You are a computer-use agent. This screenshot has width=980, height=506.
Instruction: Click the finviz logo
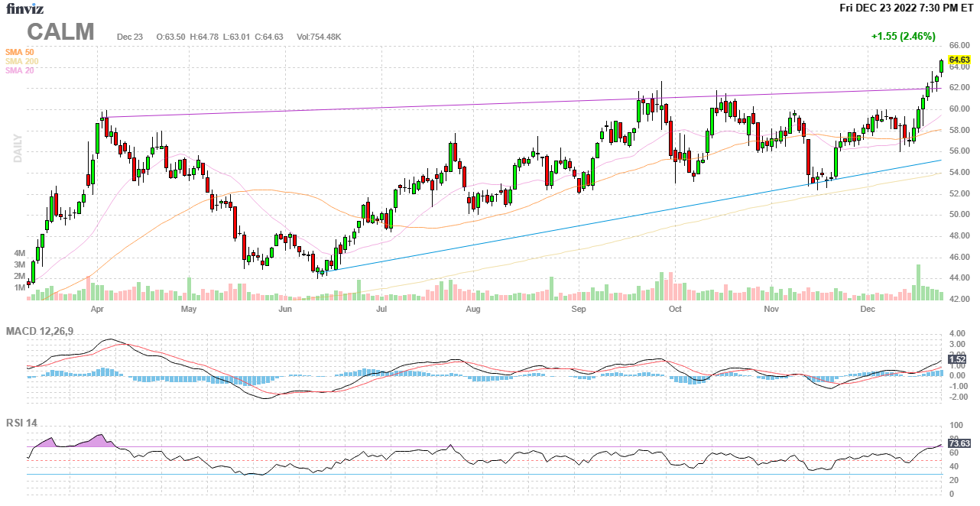(x=25, y=8)
